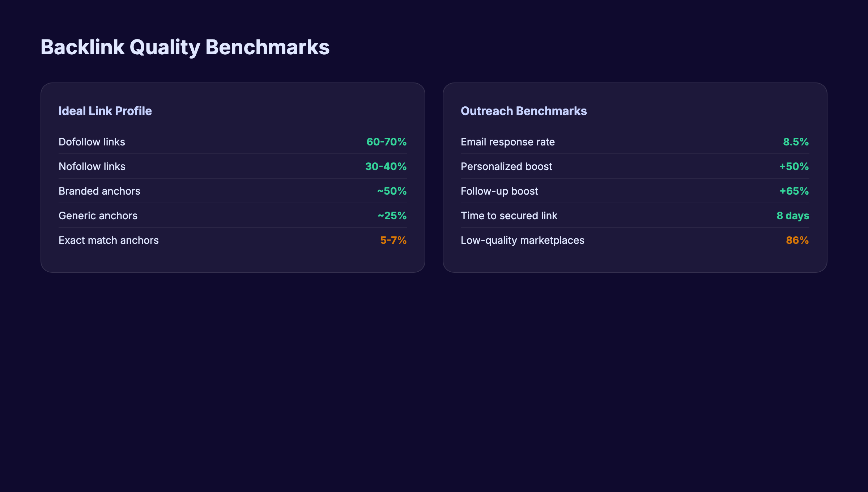This screenshot has height=492, width=868.
Task: Click the Backlink Quality Benchmarks title
Action: coord(185,46)
